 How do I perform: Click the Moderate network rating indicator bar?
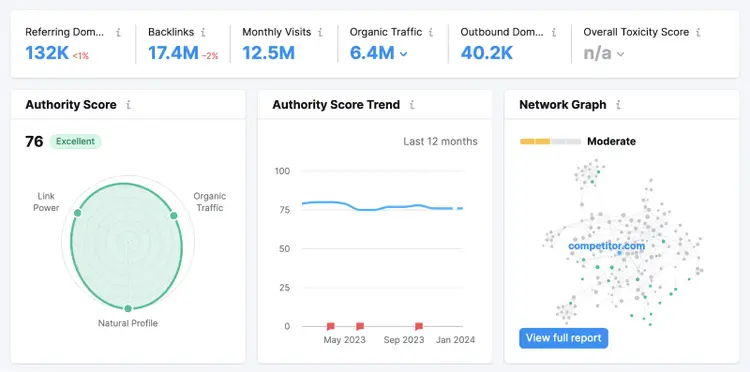[550, 142]
